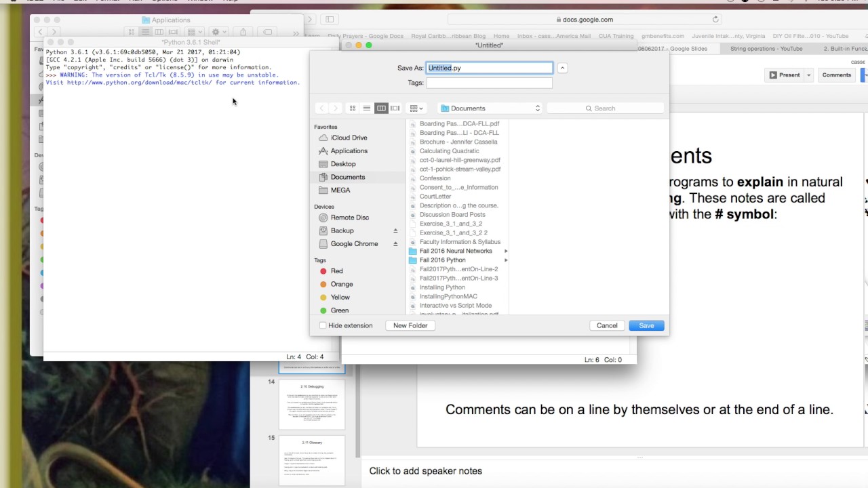This screenshot has height=488, width=868.
Task: Click the Safari address bar
Action: [x=585, y=20]
